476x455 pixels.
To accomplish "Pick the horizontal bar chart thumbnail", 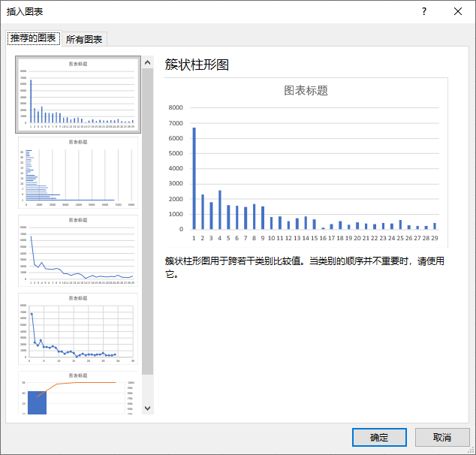I will tap(78, 173).
